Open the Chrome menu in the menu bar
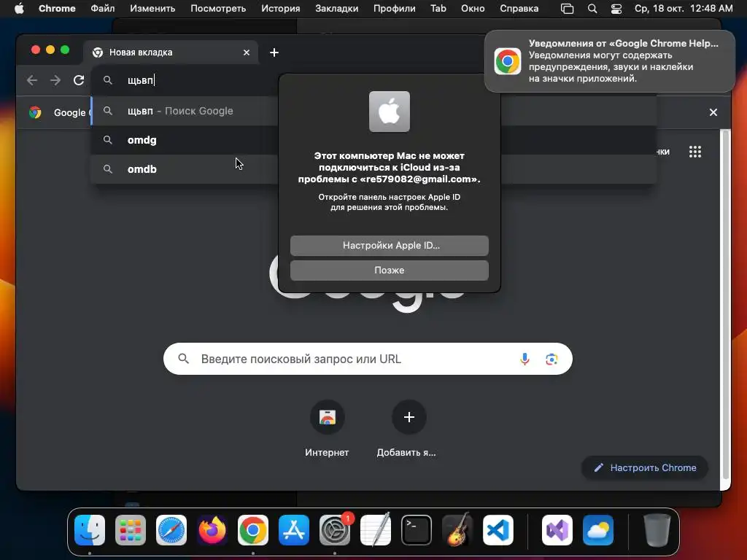 (57, 9)
